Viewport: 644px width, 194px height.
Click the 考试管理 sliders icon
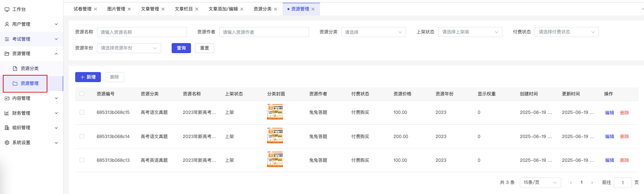pyautogui.click(x=7, y=39)
